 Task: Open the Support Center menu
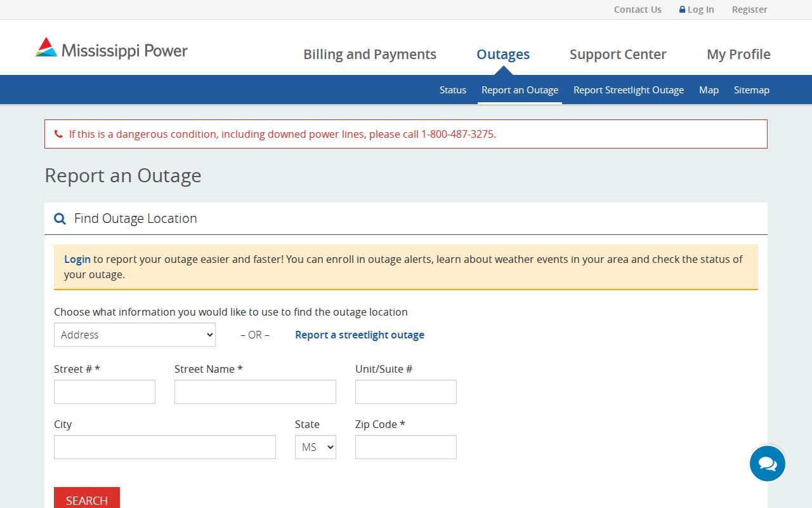tap(618, 55)
